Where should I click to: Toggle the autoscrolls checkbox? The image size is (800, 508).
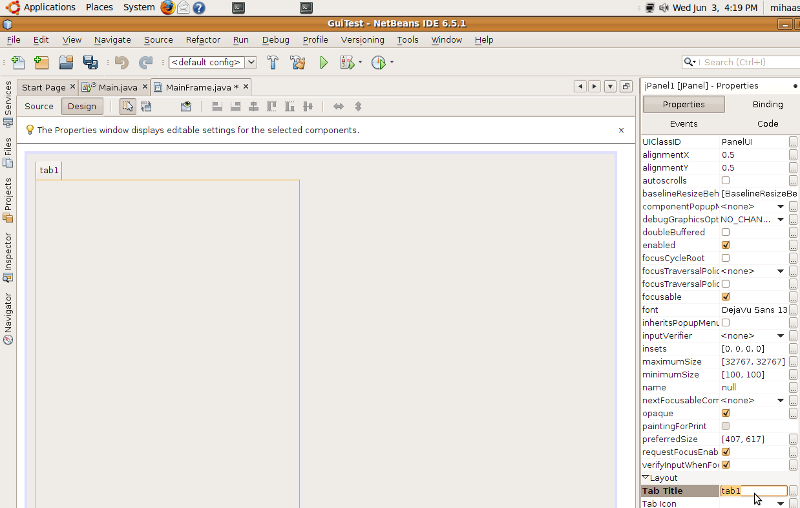[x=726, y=180]
